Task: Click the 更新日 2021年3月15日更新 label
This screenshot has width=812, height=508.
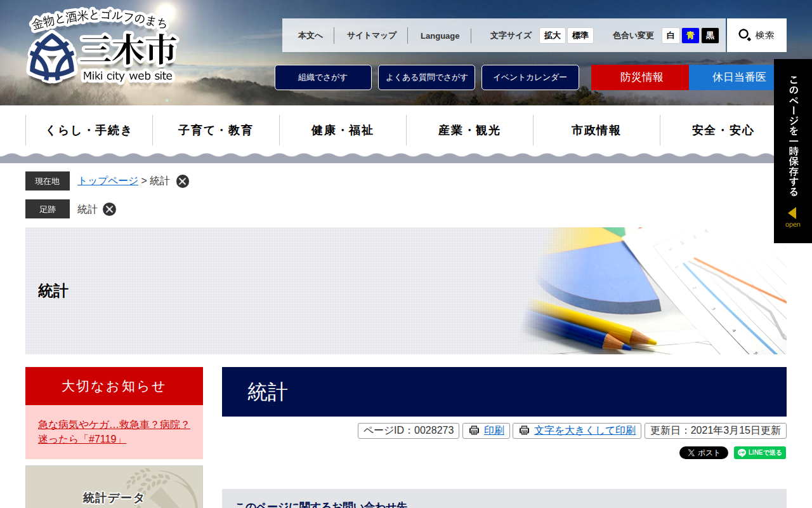Action: pos(716,431)
